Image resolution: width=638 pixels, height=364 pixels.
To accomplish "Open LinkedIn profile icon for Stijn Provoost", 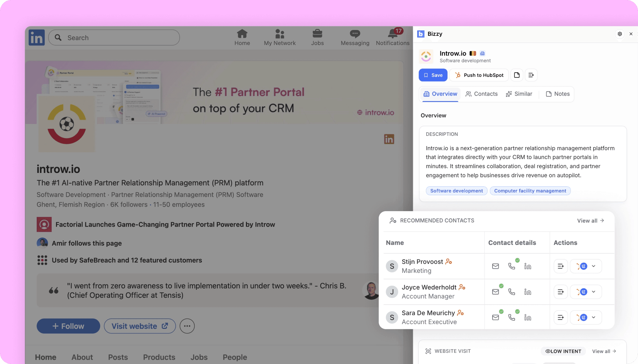I will click(x=528, y=266).
